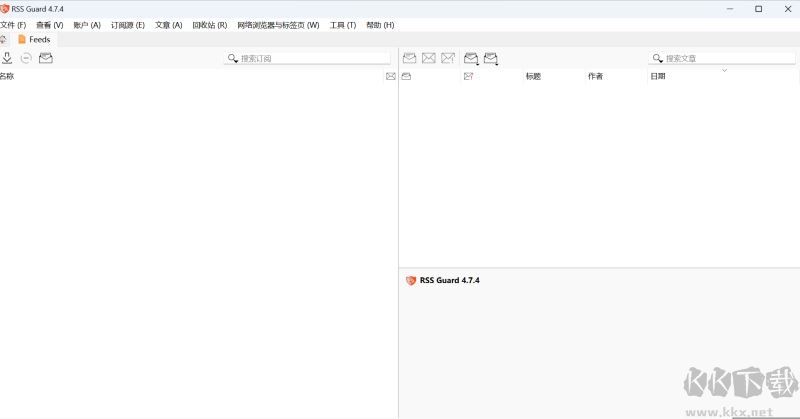Open the 查看 (V) menu
Viewport: 800px width, 419px height.
(49, 25)
